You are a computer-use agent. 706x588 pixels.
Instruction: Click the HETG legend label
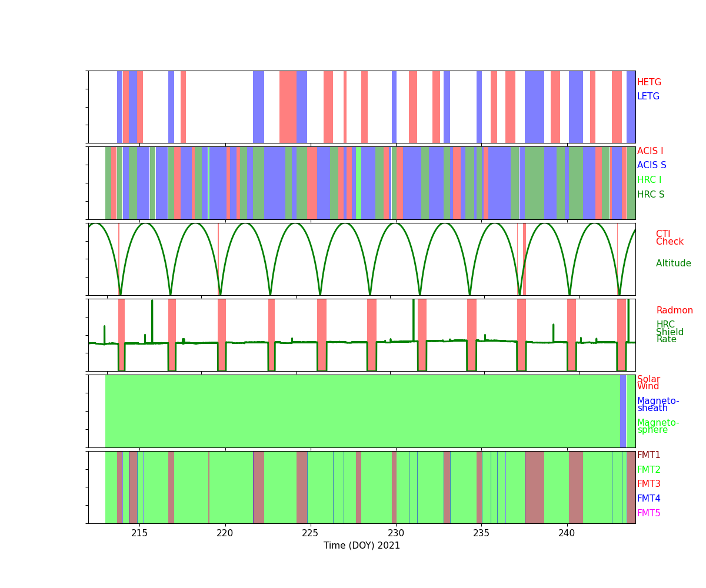tap(649, 82)
